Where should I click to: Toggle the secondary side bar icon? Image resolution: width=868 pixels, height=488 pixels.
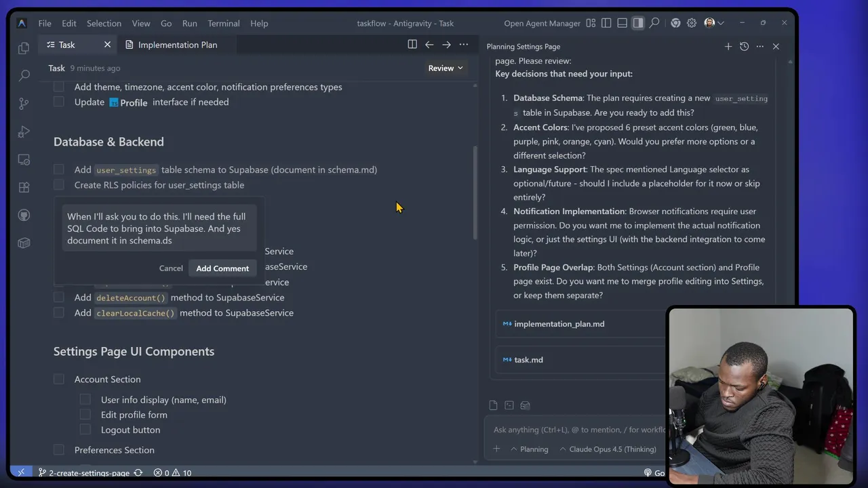(638, 23)
